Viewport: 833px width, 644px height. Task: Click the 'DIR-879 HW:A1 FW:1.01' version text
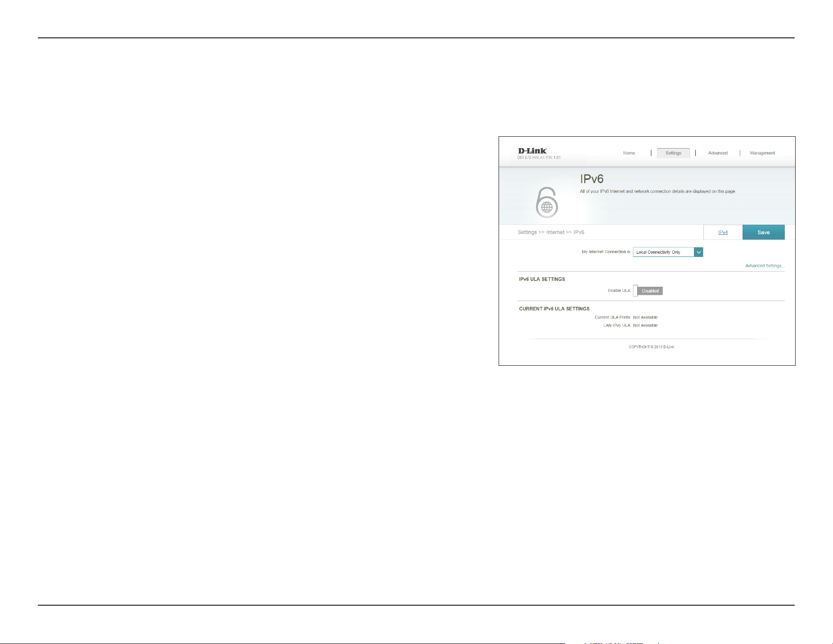click(x=539, y=158)
